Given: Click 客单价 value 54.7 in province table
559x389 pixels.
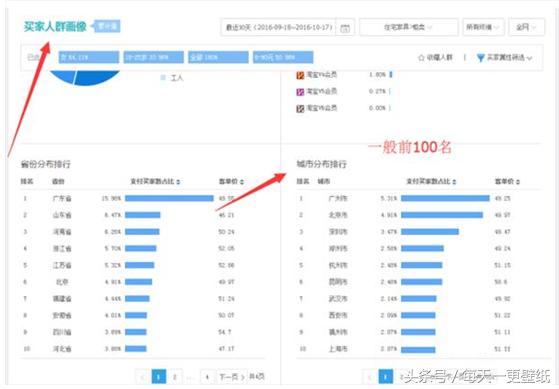Looking at the screenshot, I should 225,332.
